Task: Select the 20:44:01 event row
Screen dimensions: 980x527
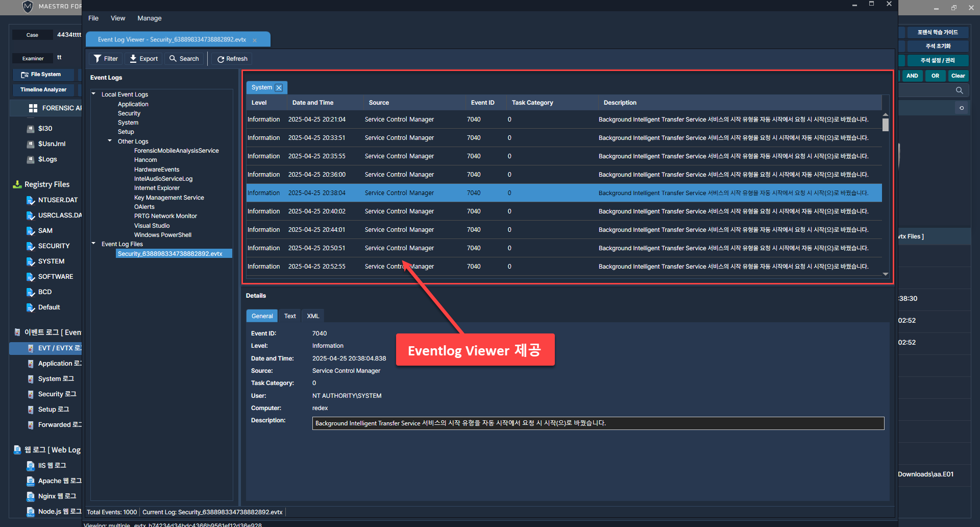Action: tap(561, 230)
